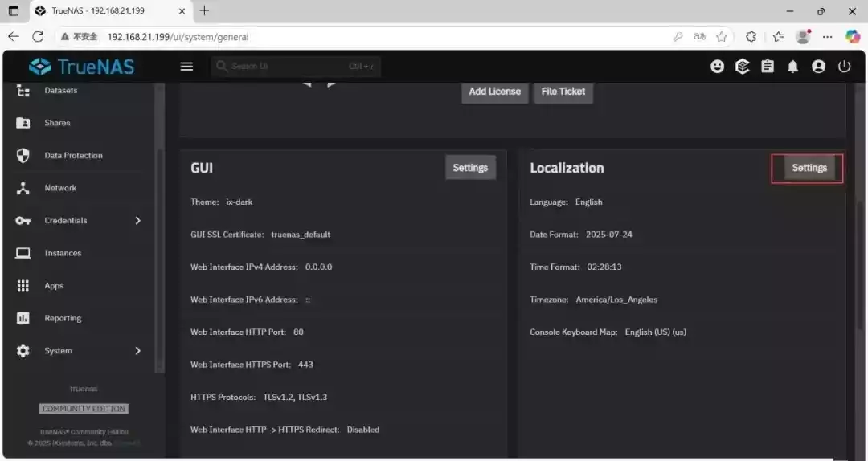Click the Reporting chart icon
This screenshot has width=868, height=461.
coord(23,318)
